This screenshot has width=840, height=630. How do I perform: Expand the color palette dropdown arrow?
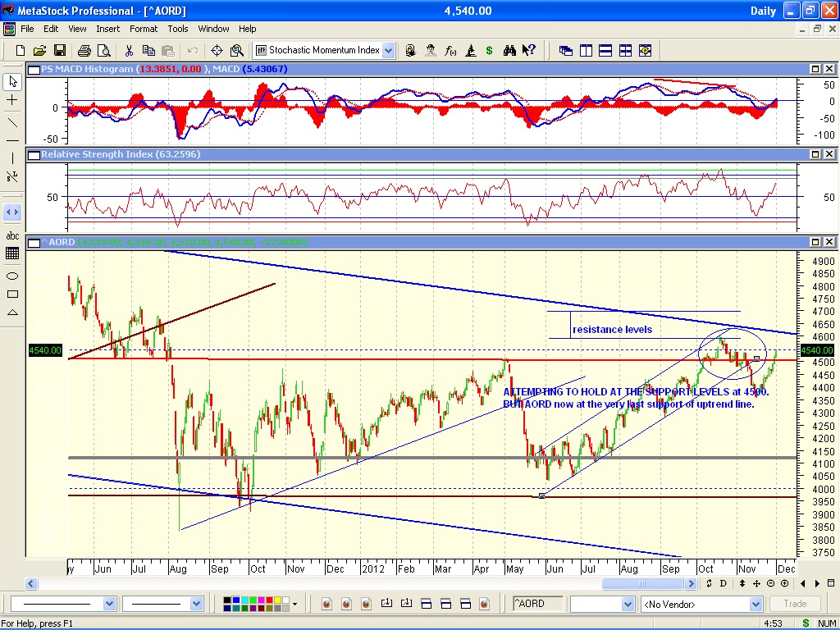point(295,604)
